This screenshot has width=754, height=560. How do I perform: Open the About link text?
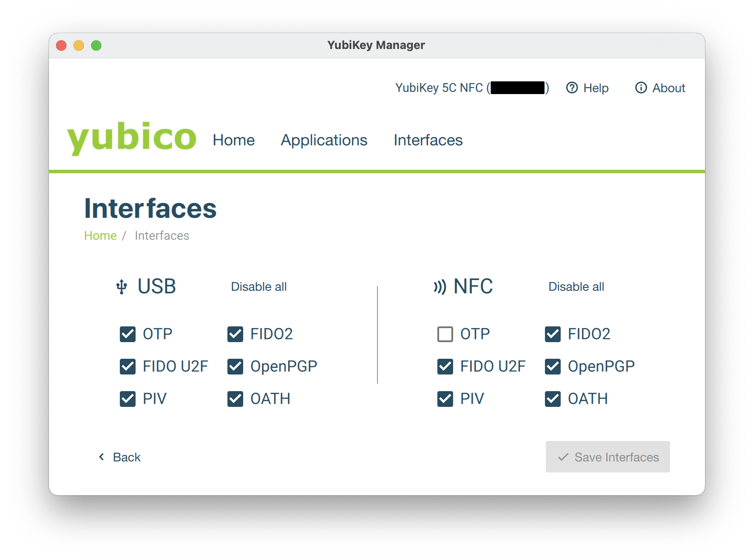669,88
